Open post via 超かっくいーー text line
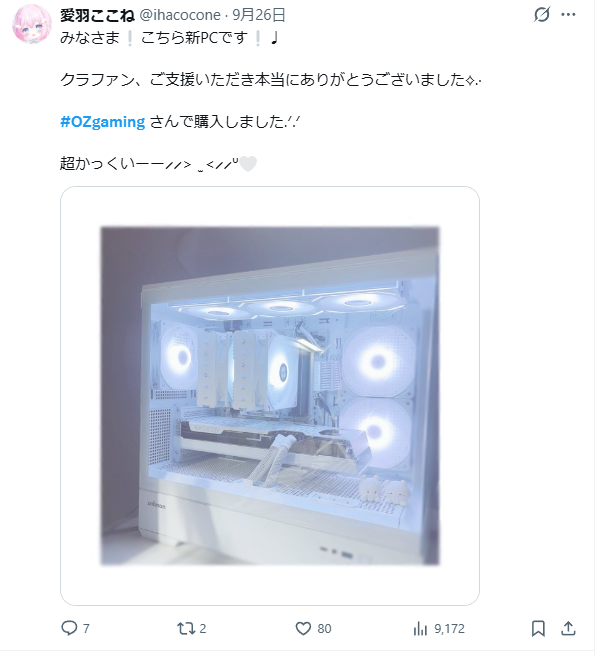This screenshot has height=656, width=615. [158, 163]
